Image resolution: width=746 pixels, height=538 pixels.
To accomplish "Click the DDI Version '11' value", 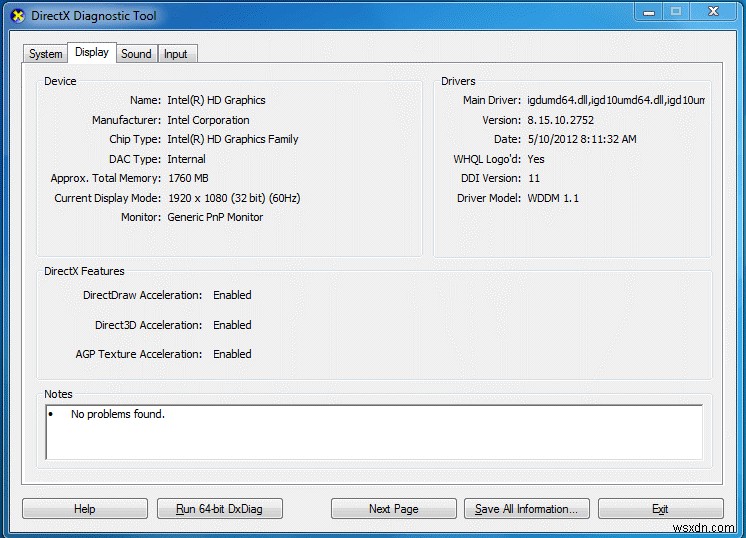I will (534, 178).
